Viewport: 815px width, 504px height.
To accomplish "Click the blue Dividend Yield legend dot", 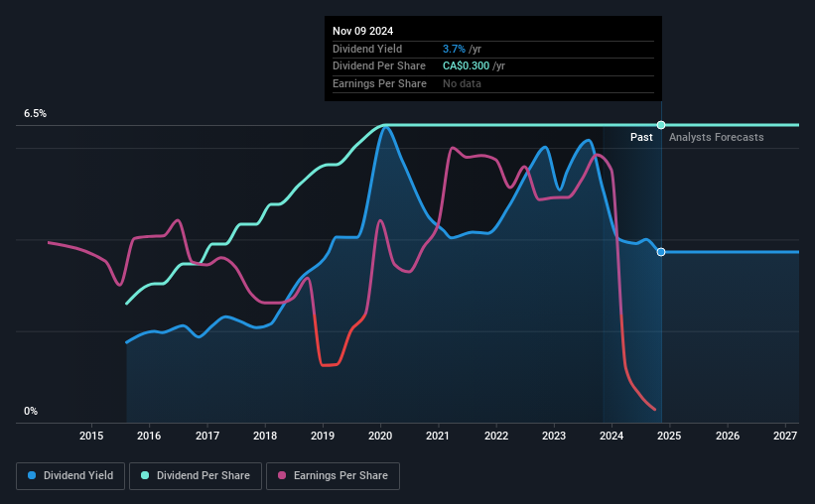I will [x=32, y=475].
